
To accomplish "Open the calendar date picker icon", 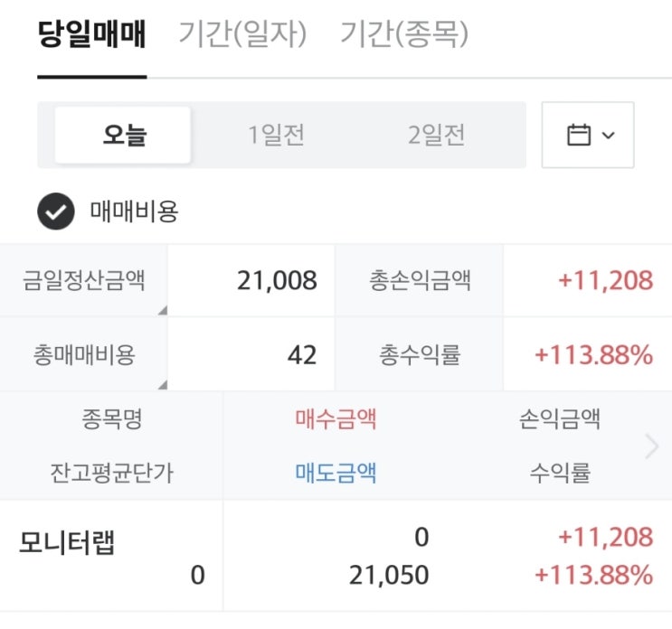I will coord(578,136).
